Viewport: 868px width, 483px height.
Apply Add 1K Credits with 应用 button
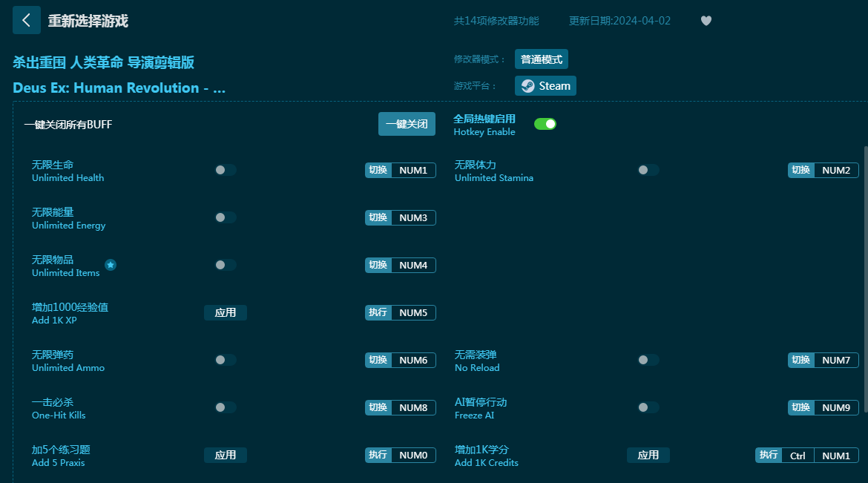(x=648, y=455)
